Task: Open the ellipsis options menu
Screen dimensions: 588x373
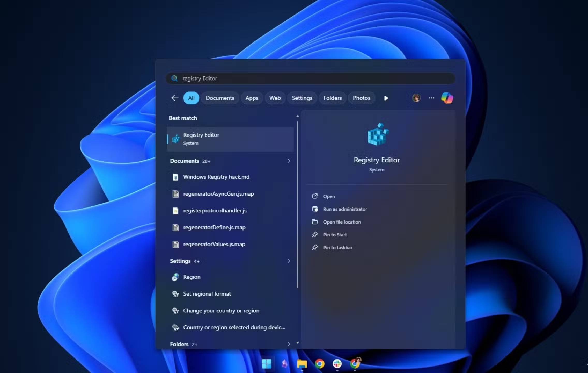Action: point(431,98)
